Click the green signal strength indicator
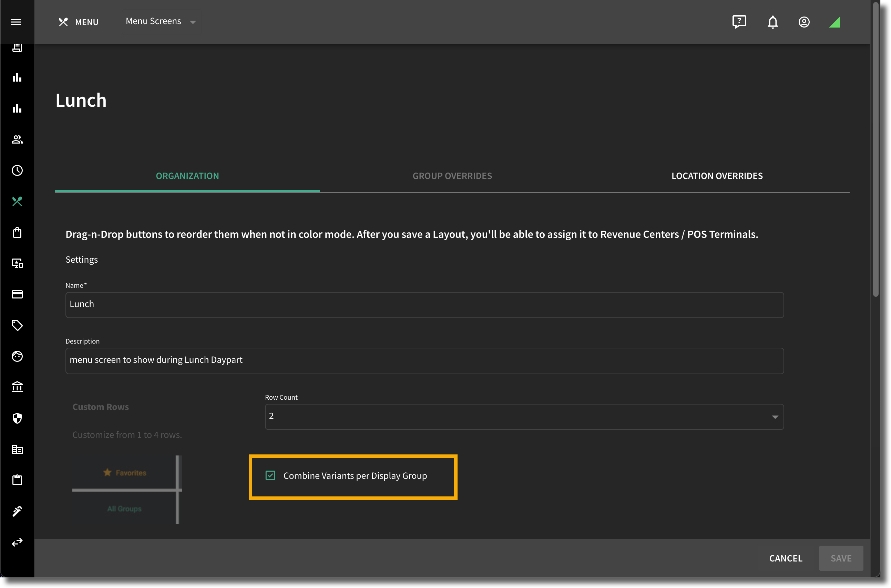The image size is (891, 588). click(834, 22)
